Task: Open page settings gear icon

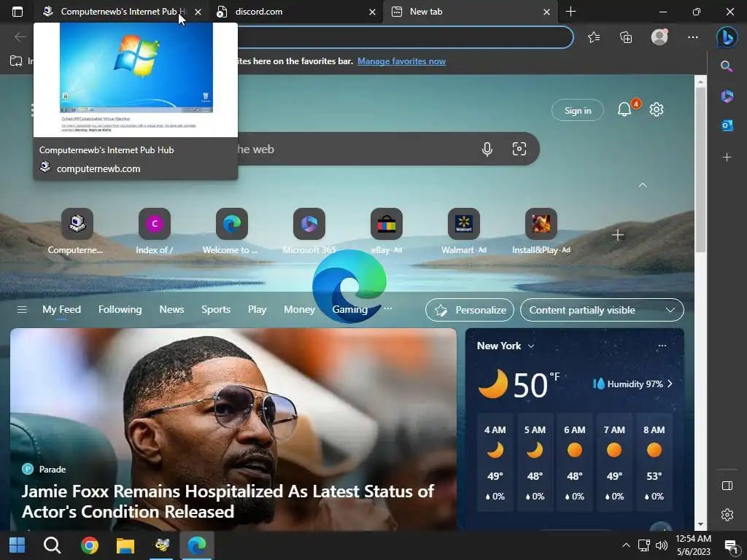Action: tap(656, 109)
